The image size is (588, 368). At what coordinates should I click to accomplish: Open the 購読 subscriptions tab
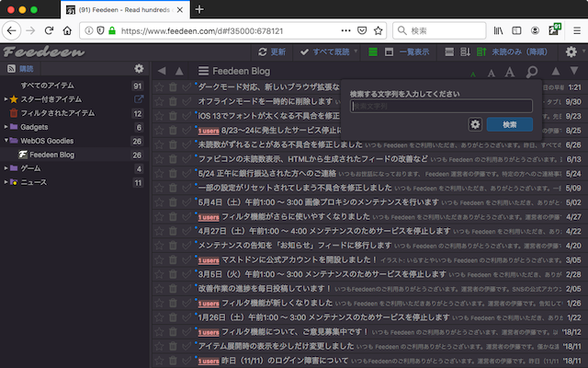tap(20, 68)
